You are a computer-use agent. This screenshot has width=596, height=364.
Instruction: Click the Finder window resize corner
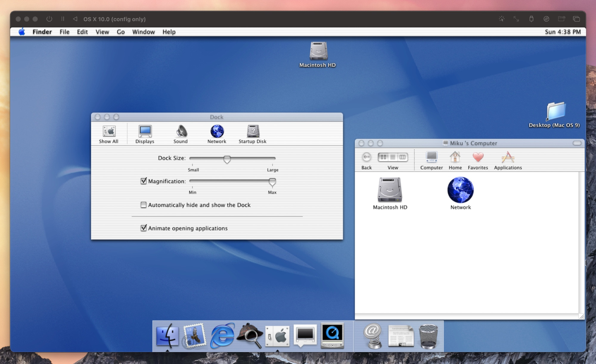coord(582,317)
